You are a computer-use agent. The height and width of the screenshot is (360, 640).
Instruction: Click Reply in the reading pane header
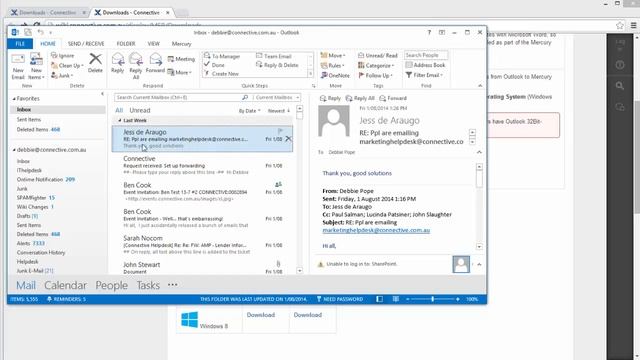pyautogui.click(x=330, y=98)
